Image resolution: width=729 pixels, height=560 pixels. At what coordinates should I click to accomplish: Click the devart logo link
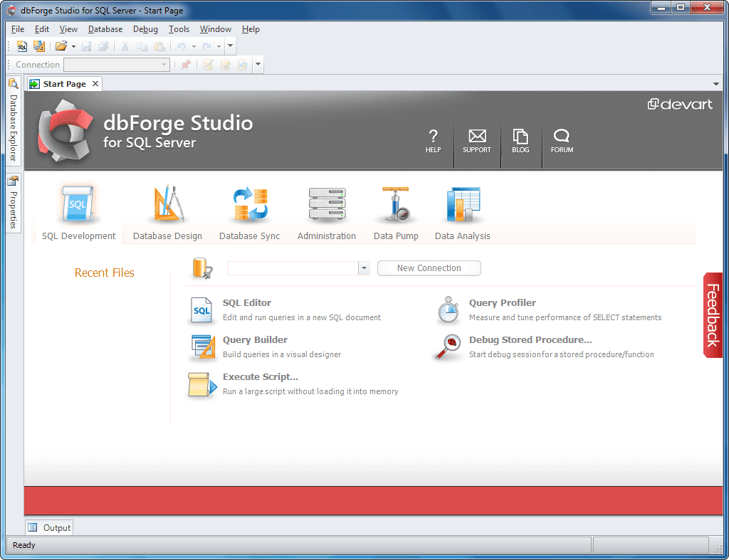(x=680, y=104)
